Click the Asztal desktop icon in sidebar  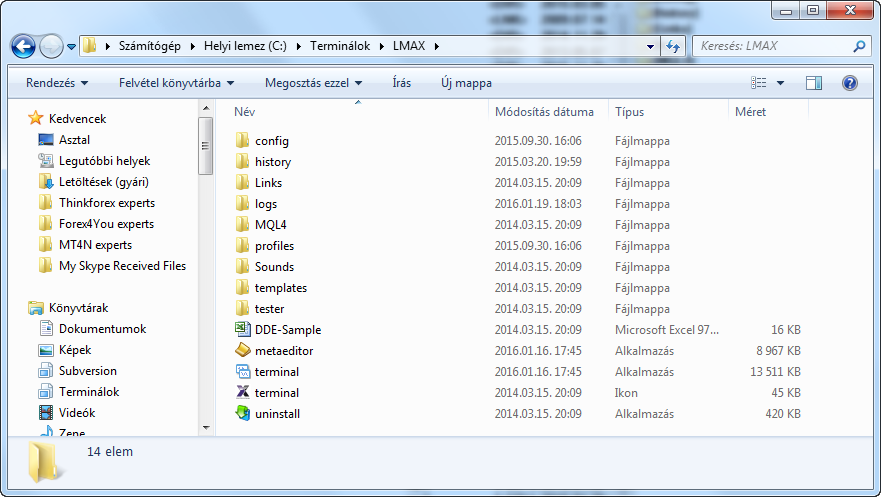click(46, 140)
